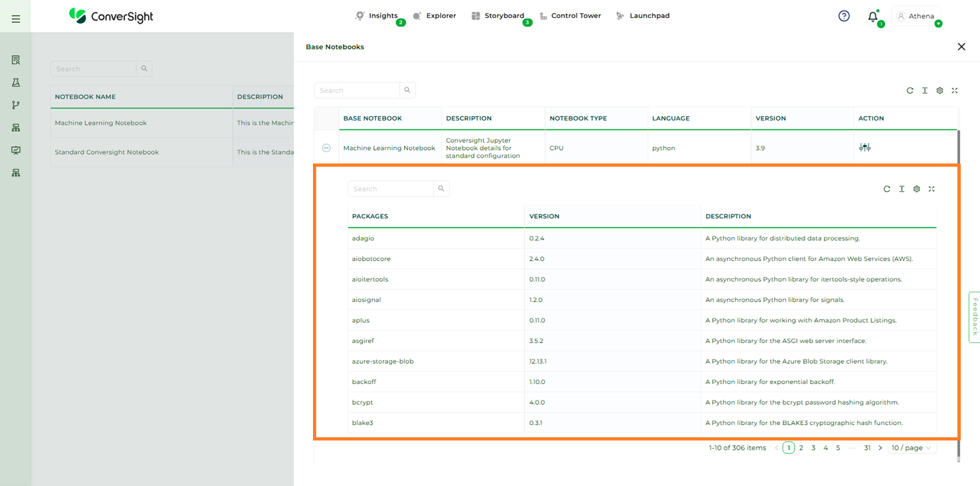Click the branch icon in left sidebar

(16, 105)
